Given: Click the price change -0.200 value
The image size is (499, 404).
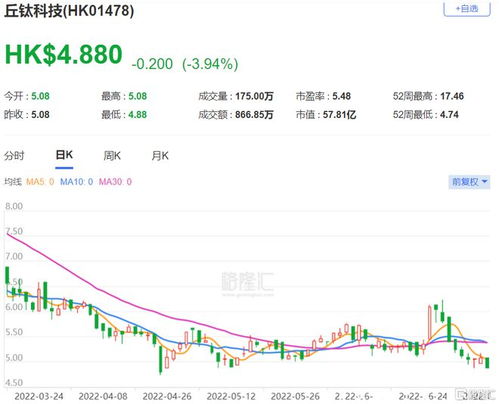Looking at the screenshot, I should pos(152,64).
